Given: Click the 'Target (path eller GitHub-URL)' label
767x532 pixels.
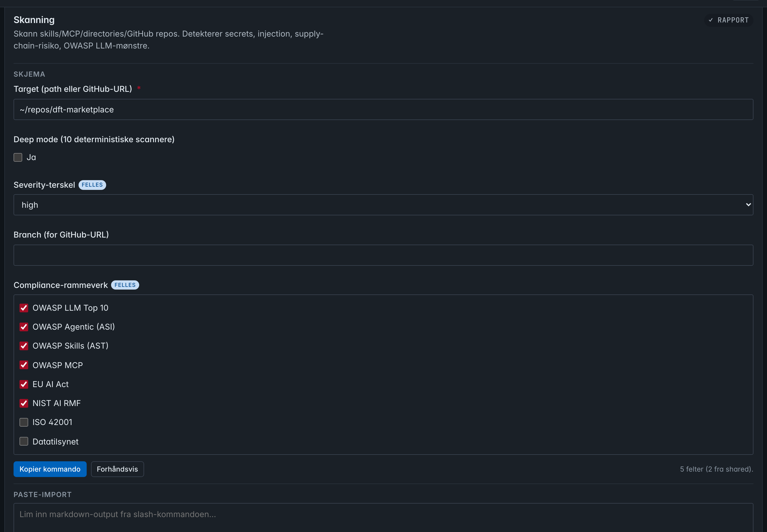Looking at the screenshot, I should pos(73,89).
